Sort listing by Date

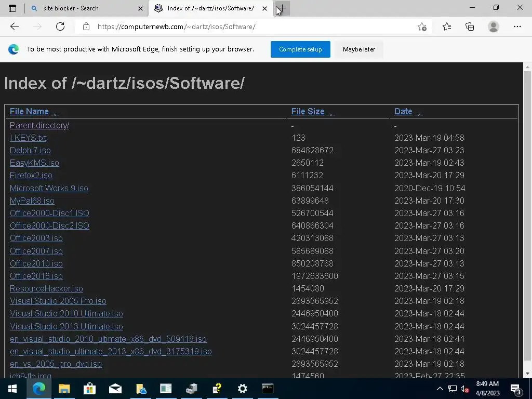click(x=403, y=111)
